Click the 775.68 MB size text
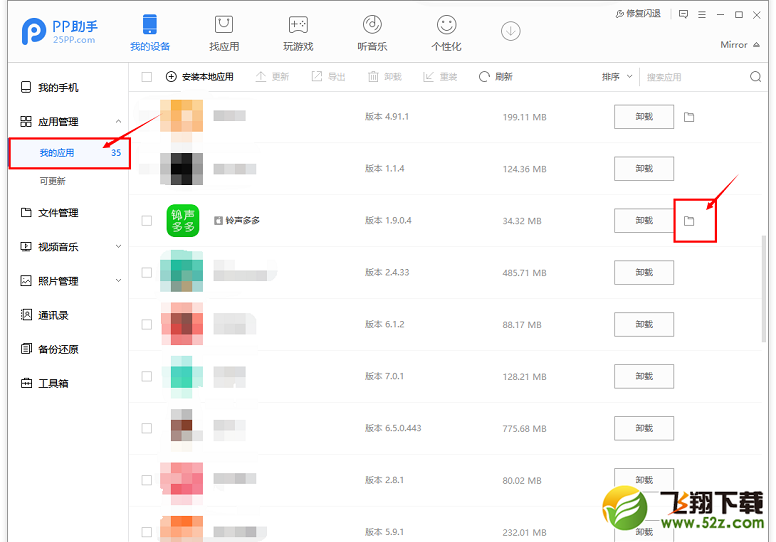The width and height of the screenshot is (776, 542). point(525,429)
